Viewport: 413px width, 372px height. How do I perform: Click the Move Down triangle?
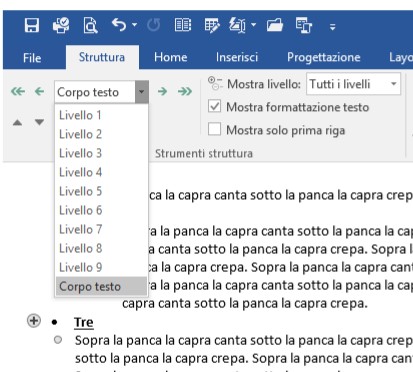click(39, 122)
